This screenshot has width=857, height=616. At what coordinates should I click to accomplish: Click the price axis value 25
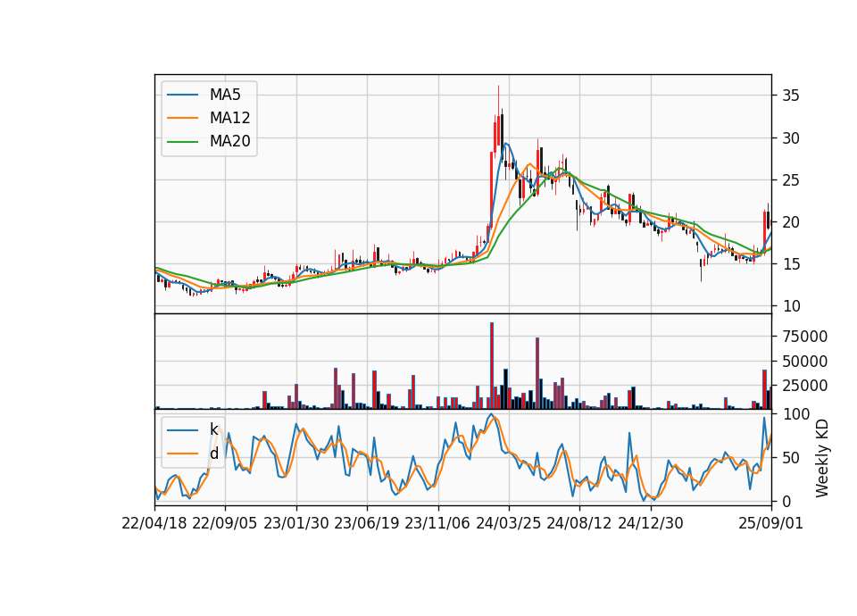tap(791, 179)
